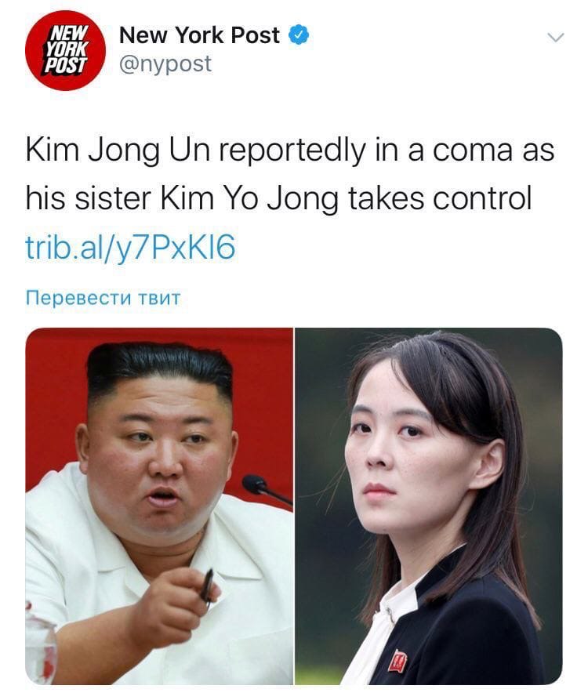Click the word "reportedly" in the tweet
The width and height of the screenshot is (588, 700).
coord(292,151)
